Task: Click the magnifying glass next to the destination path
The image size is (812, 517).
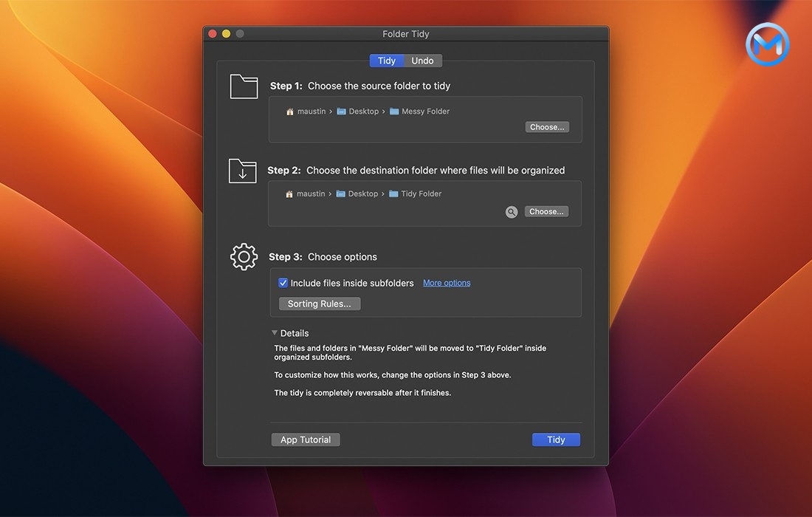Action: tap(512, 212)
